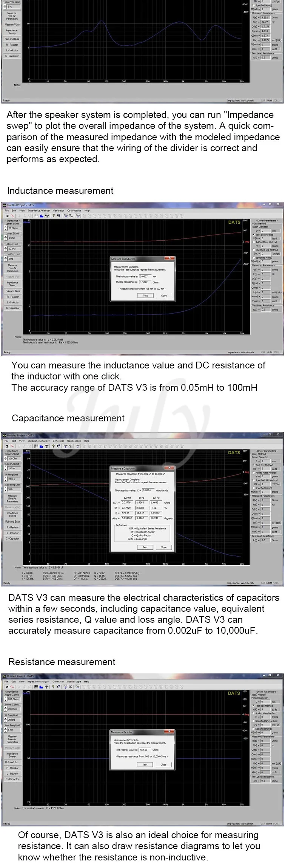The image size is (285, 868).
Task: Click the inductor value field showing 0.0627
Action: (145, 276)
